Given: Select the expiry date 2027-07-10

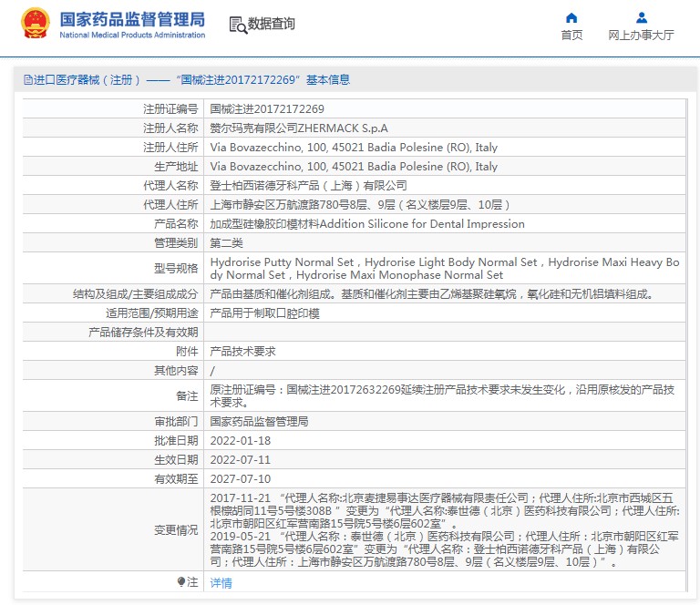Looking at the screenshot, I should point(240,479).
